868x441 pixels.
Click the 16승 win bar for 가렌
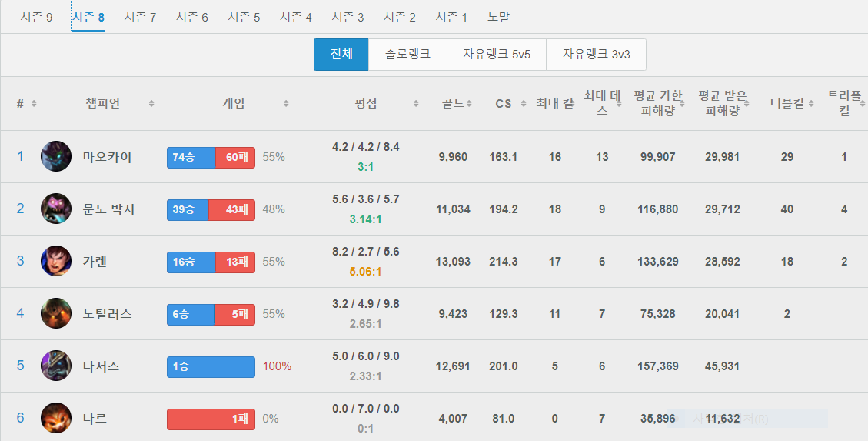tap(191, 262)
